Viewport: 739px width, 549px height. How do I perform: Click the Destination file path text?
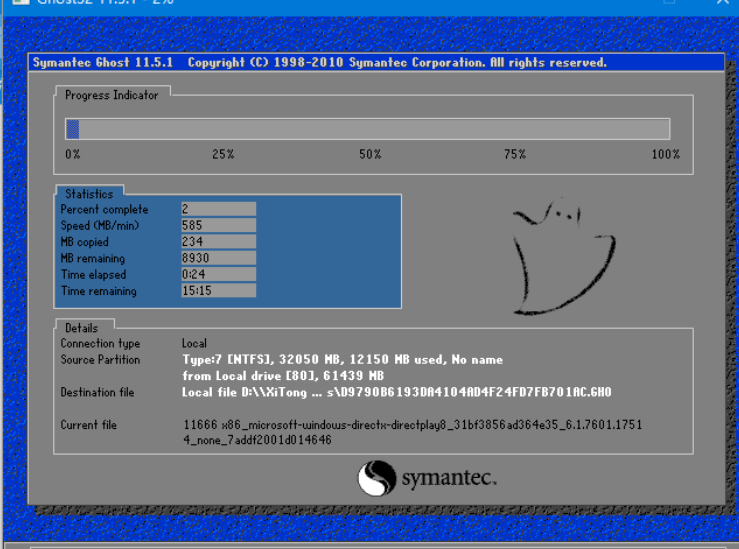click(x=396, y=392)
